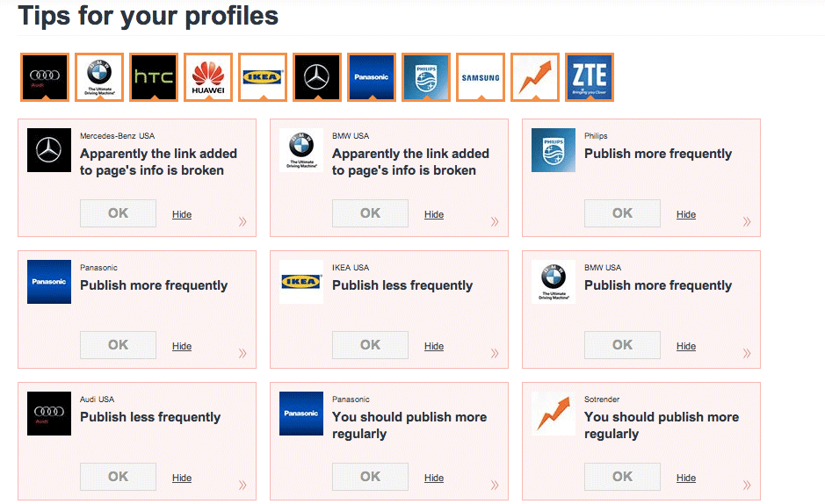The image size is (825, 504).
Task: Click OK on IKEA USA publish less tip
Action: (370, 345)
